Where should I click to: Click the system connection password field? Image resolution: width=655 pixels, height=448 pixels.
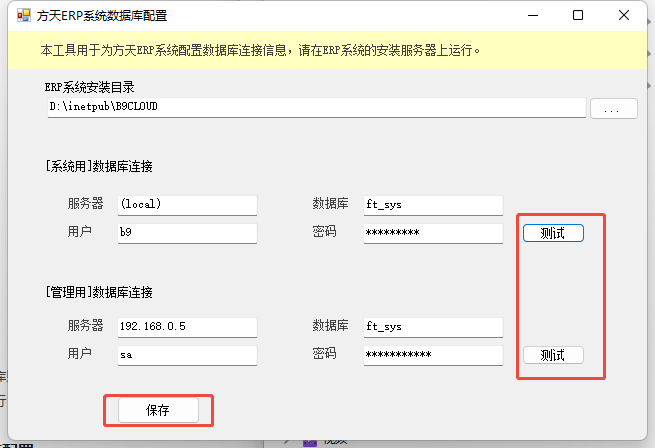coord(433,233)
